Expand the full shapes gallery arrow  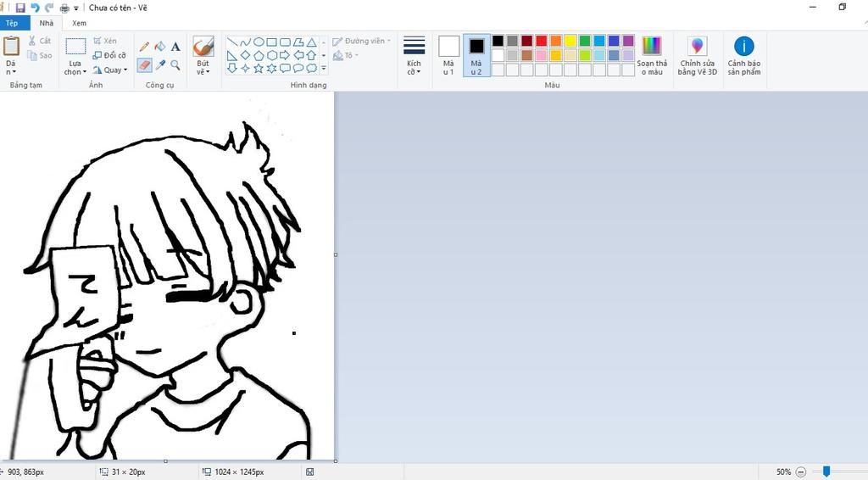pyautogui.click(x=324, y=69)
